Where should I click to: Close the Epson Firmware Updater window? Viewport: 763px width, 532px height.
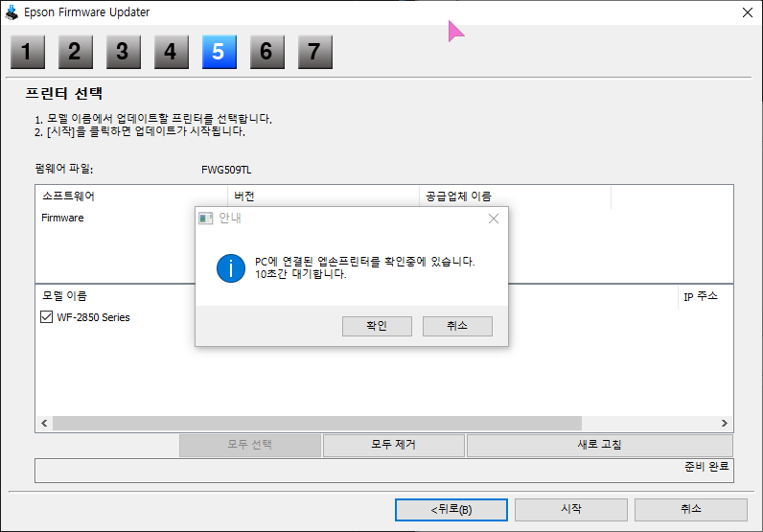748,12
